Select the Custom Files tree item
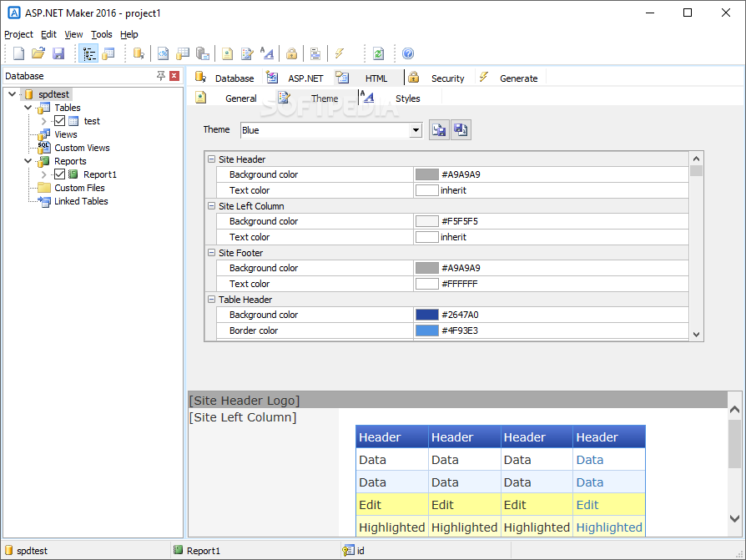Image resolution: width=746 pixels, height=560 pixels. (79, 188)
